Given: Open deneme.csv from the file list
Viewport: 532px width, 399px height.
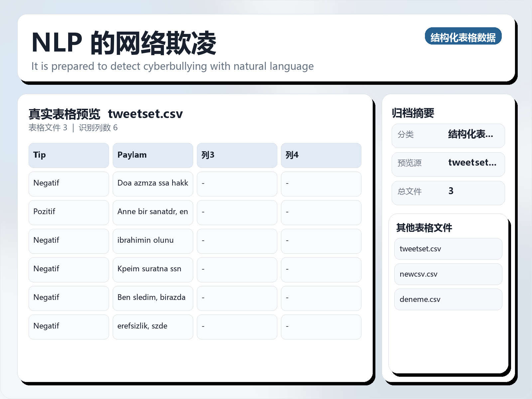Looking at the screenshot, I should coord(448,299).
